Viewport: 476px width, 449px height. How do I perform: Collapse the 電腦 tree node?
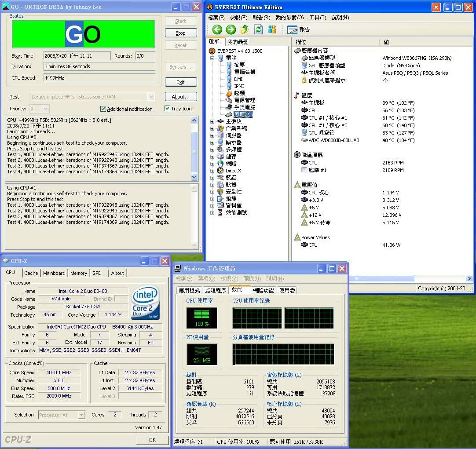(x=212, y=58)
